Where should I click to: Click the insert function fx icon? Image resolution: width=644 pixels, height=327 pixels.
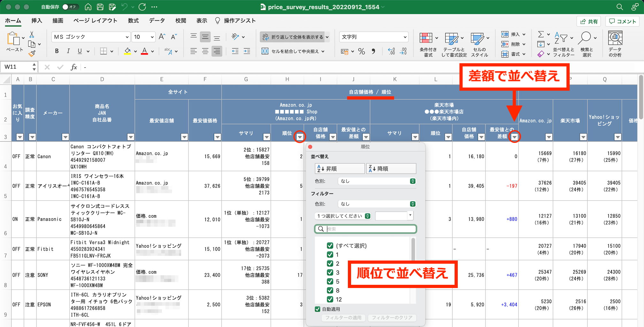(x=74, y=67)
